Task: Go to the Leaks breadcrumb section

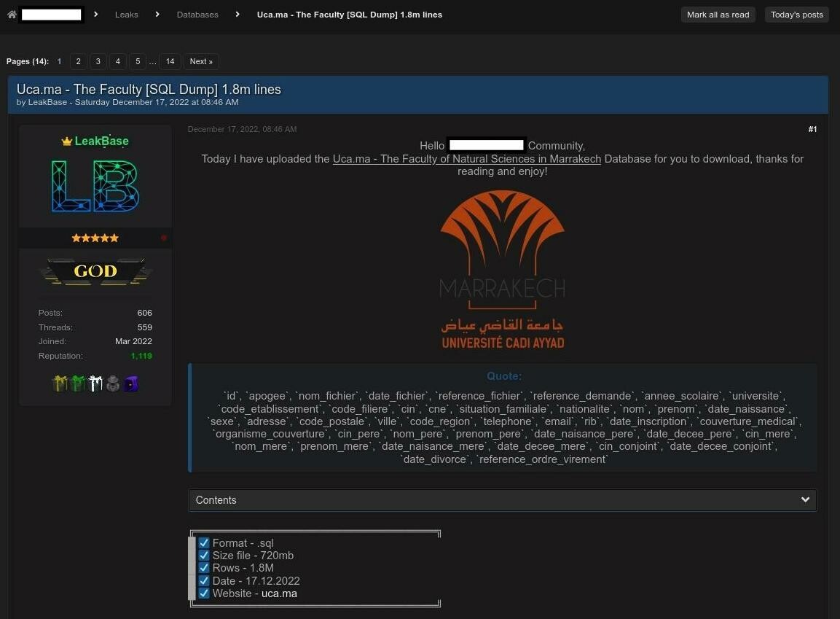Action: (x=127, y=15)
